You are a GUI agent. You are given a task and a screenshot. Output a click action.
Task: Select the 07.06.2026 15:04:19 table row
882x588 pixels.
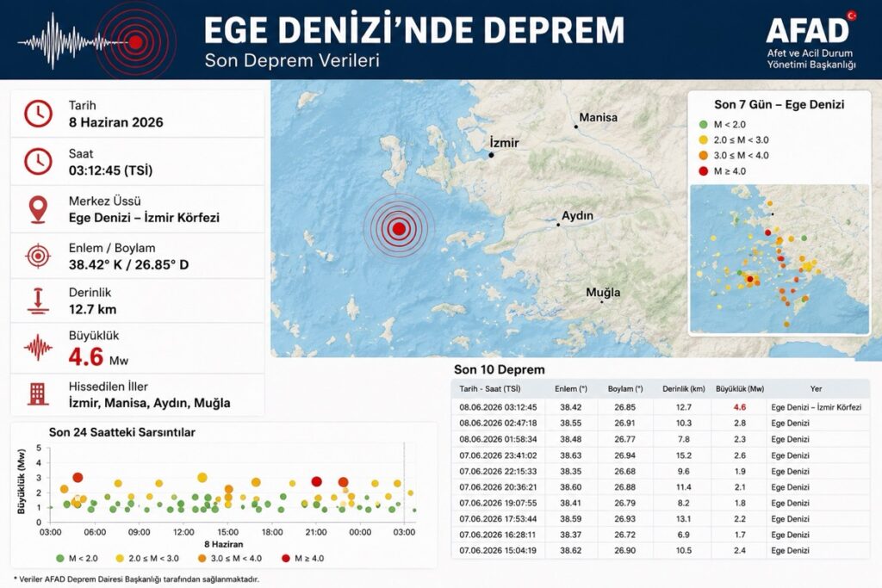[661, 550]
